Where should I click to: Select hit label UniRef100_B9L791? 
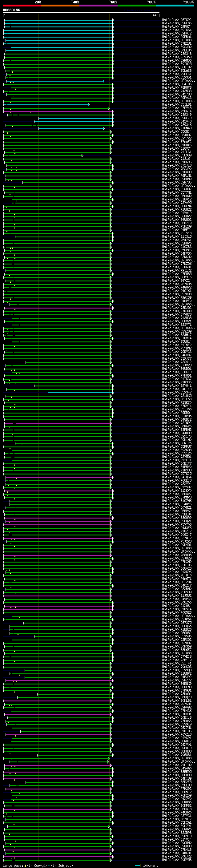(177, 826)
